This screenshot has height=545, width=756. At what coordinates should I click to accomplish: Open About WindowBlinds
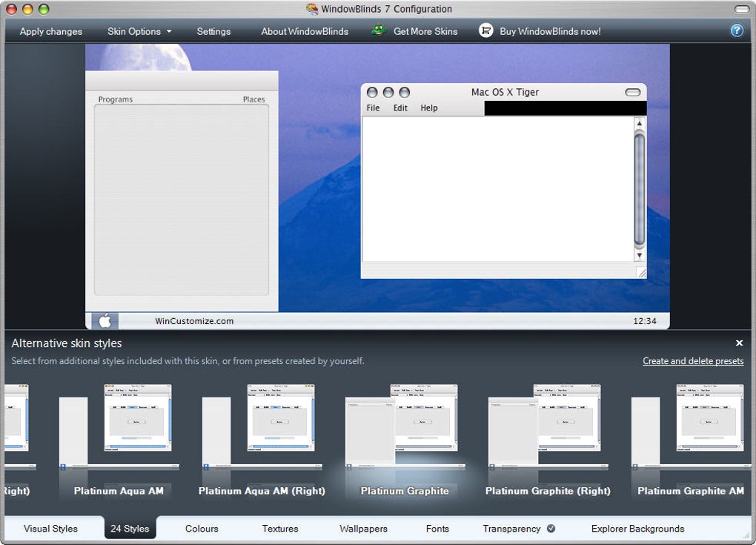point(305,31)
